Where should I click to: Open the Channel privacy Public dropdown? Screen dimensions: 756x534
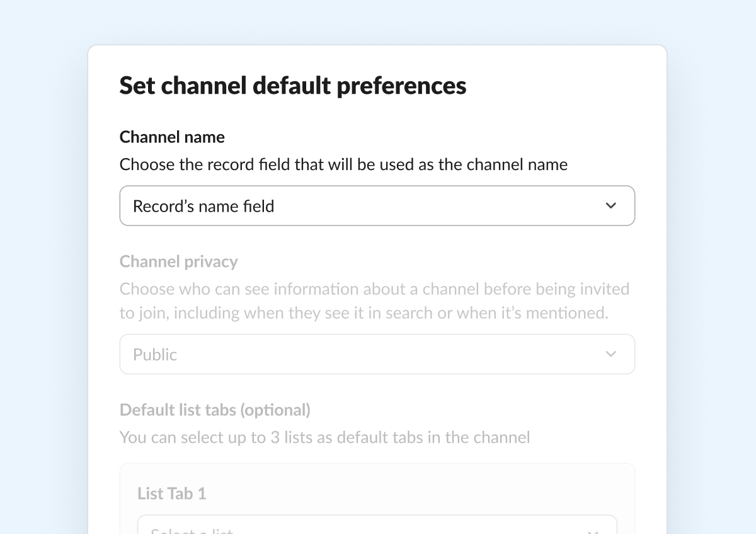[x=377, y=355]
